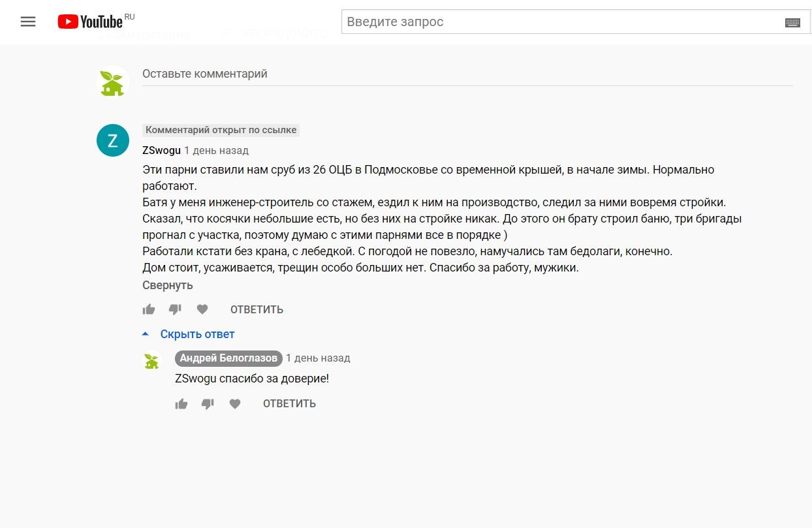
Task: Dislike the ZSwogu comment
Action: [175, 309]
